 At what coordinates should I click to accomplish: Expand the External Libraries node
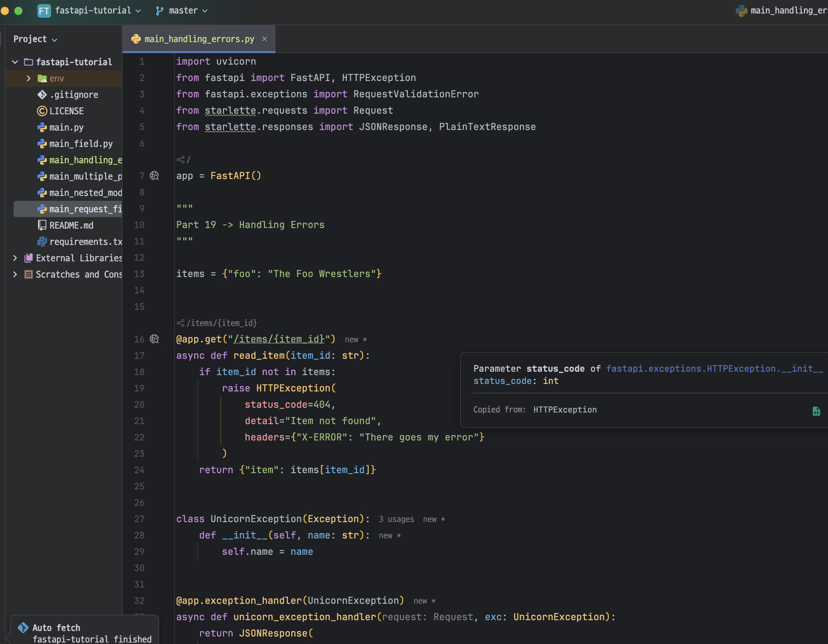[15, 258]
